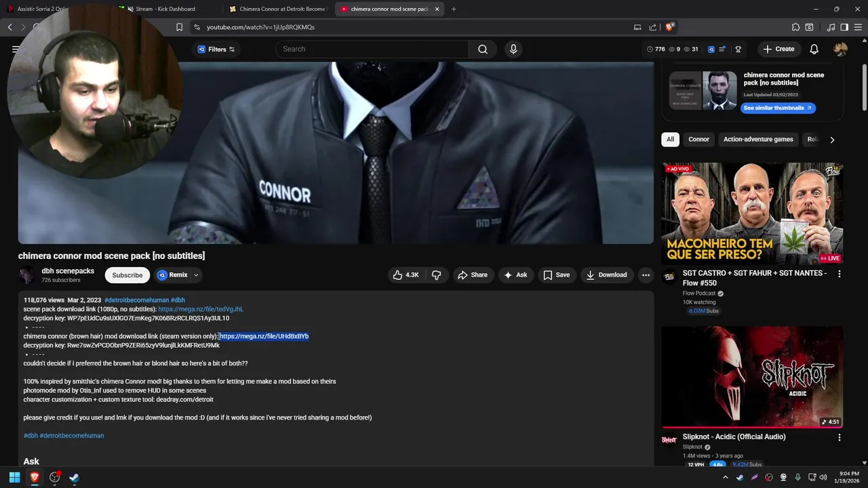Click the Remix button
This screenshot has width=868, height=488.
point(172,274)
